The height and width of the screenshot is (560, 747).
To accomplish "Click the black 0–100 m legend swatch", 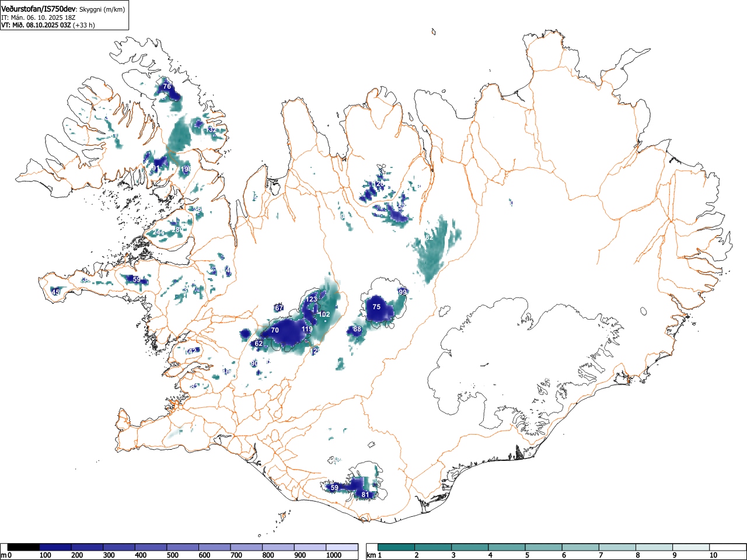I will [24, 547].
